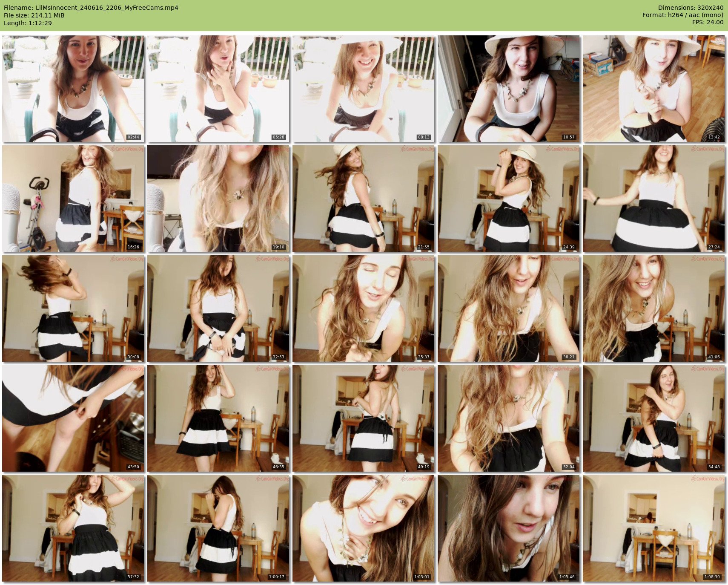Open the frame marked 05:28
The height and width of the screenshot is (585, 728).
[218, 89]
